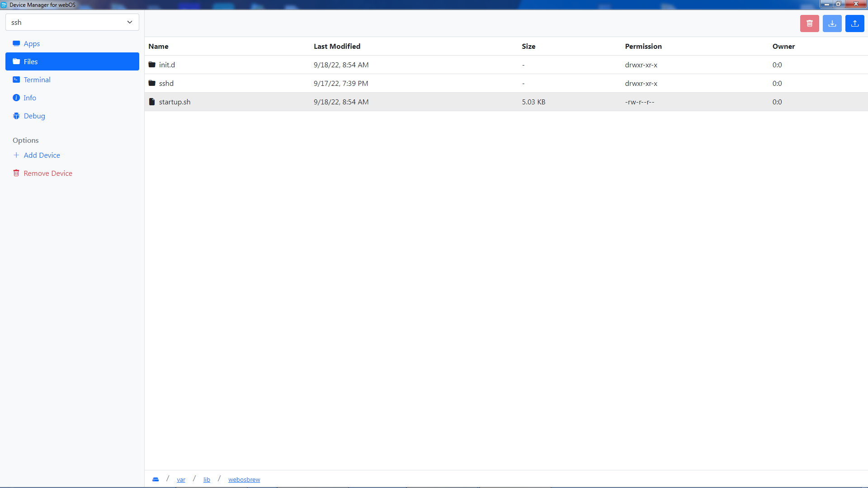Sort by Last Modified column header
This screenshot has width=868, height=488.
coord(337,46)
